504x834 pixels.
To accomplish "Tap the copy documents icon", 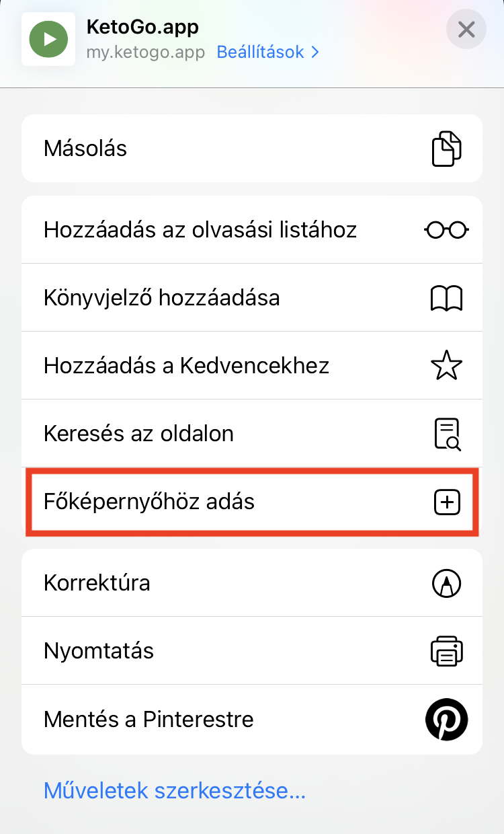I will [446, 149].
